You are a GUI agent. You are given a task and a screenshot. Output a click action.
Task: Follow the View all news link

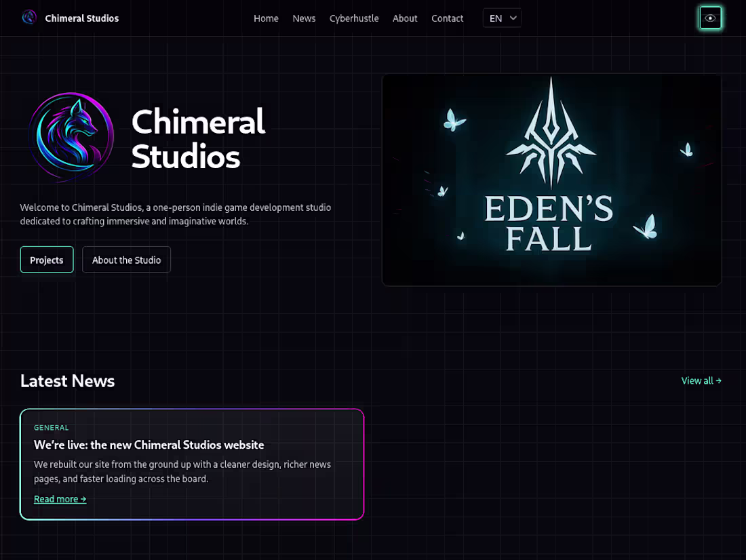pos(701,380)
